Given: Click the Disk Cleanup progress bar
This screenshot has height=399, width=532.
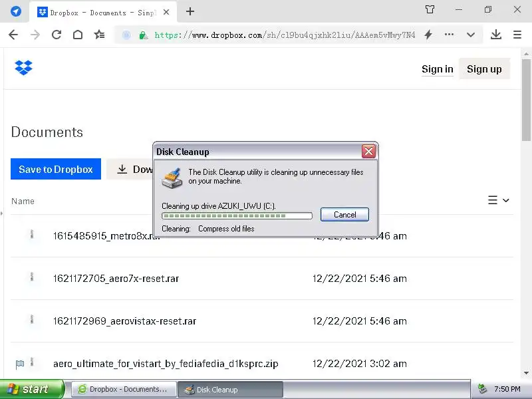Looking at the screenshot, I should pos(237,215).
